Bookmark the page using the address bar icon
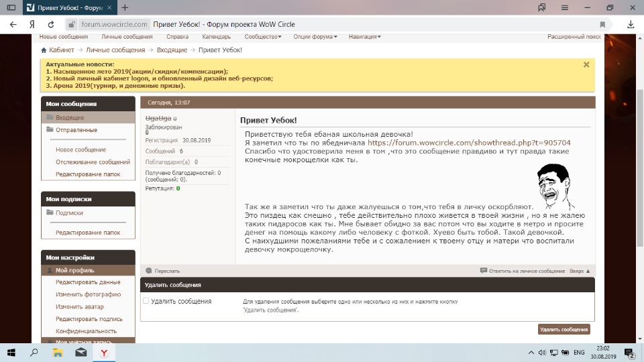This screenshot has width=644, height=362. point(602,24)
